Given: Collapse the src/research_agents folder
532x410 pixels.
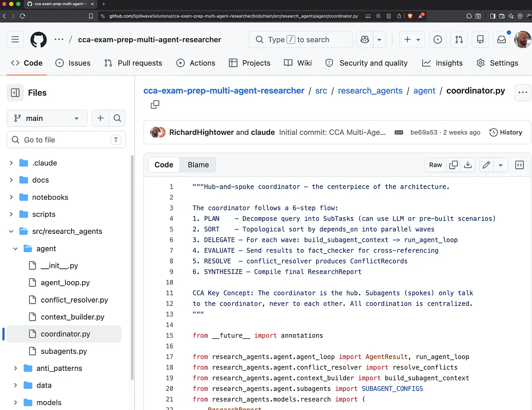Looking at the screenshot, I should (11, 232).
